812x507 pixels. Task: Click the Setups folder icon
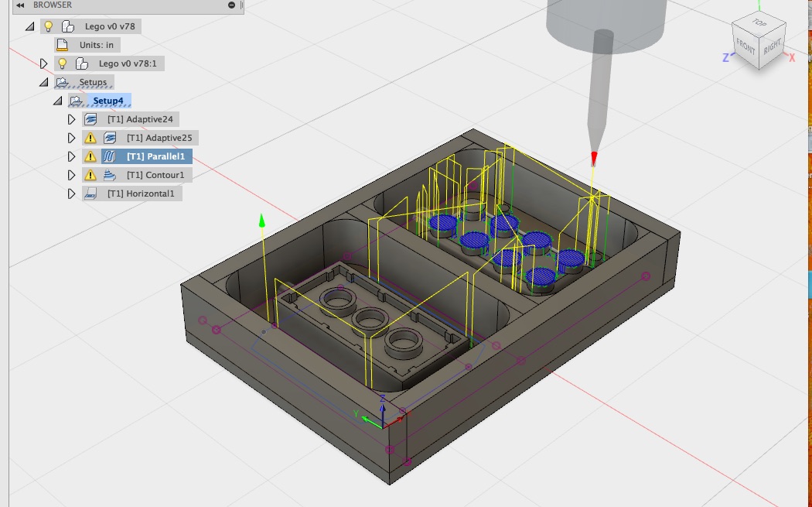[63, 82]
